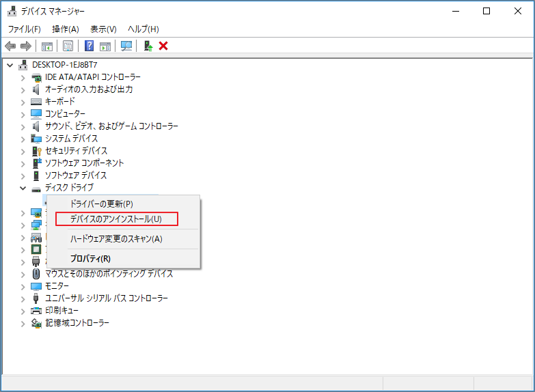This screenshot has height=392, width=535.
Task: Select デバイスのアンインストール(U) in context menu
Action: point(116,219)
